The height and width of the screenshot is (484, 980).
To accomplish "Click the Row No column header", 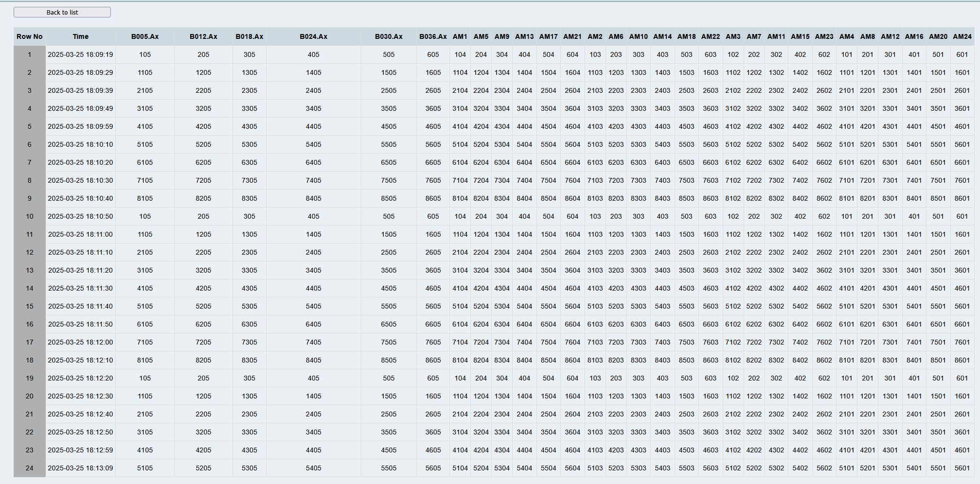I will tap(30, 36).
